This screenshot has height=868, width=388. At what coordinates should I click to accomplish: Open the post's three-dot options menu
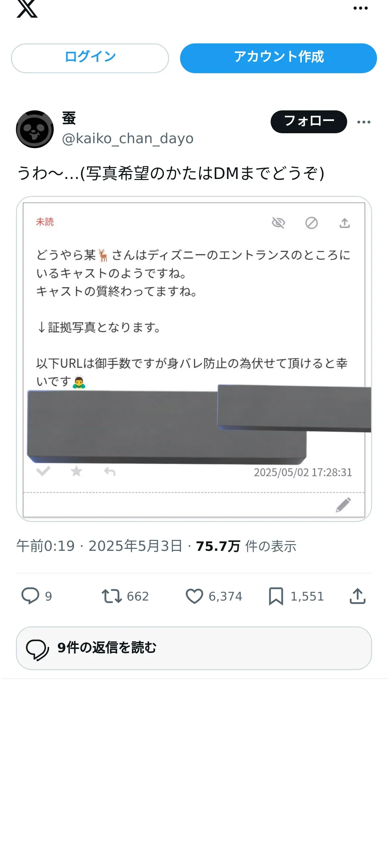click(x=364, y=122)
